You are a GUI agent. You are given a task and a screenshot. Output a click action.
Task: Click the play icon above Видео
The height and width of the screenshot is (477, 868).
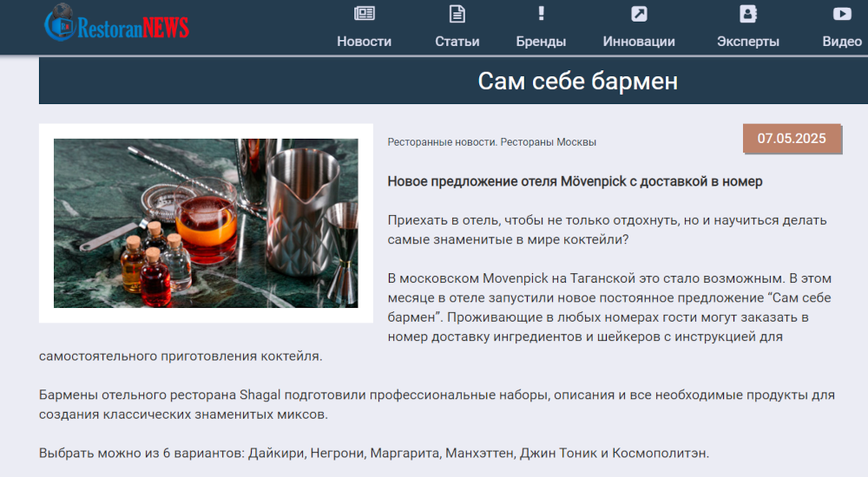[842, 14]
